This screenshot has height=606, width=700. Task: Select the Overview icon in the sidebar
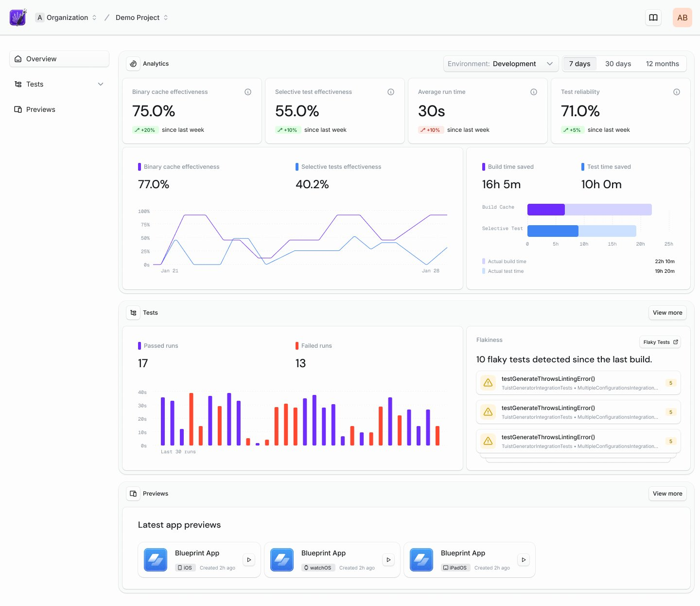17,59
